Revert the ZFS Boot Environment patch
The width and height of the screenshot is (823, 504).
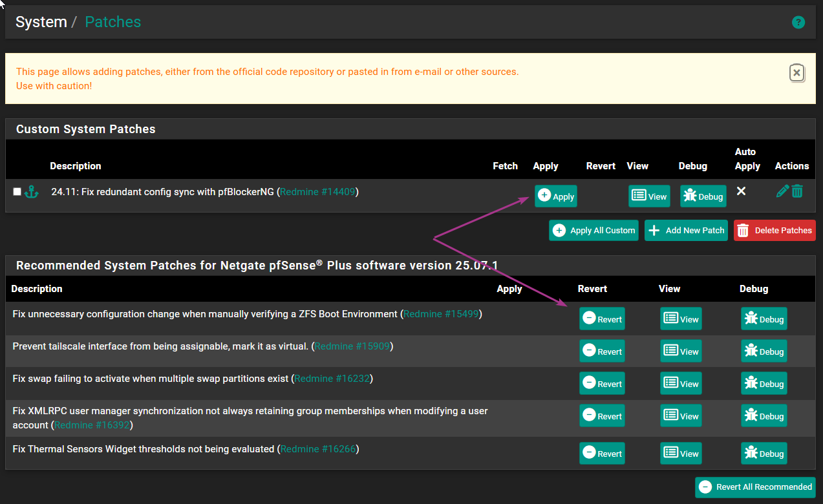(x=602, y=319)
